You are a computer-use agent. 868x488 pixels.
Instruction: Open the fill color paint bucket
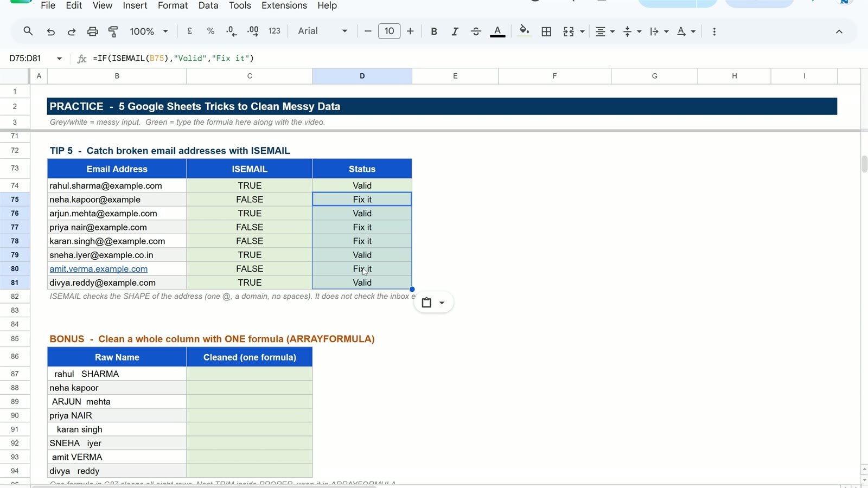click(524, 31)
